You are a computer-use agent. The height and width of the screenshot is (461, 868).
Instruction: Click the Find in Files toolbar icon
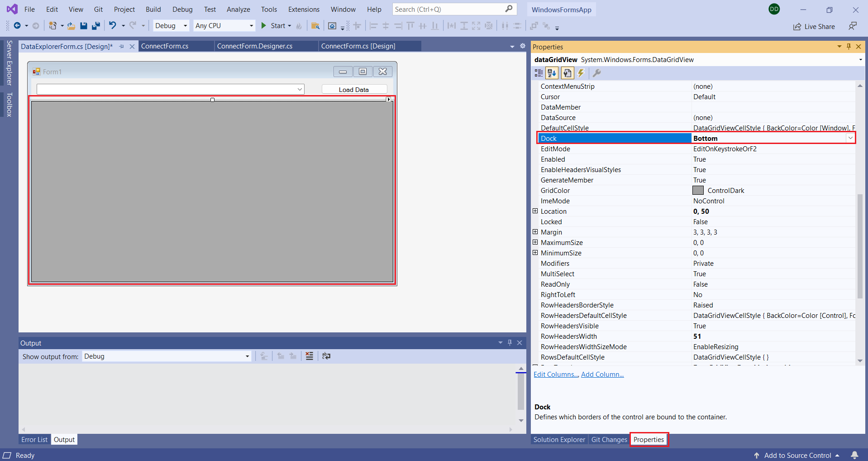pyautogui.click(x=315, y=26)
